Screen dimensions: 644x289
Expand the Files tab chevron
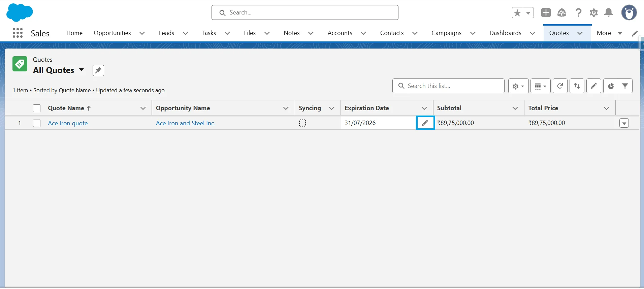click(x=267, y=33)
